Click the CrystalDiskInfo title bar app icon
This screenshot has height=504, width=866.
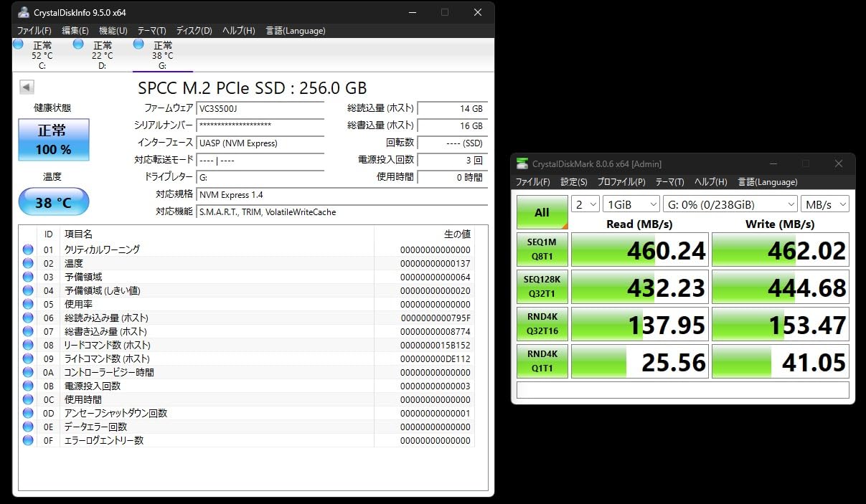pos(24,12)
